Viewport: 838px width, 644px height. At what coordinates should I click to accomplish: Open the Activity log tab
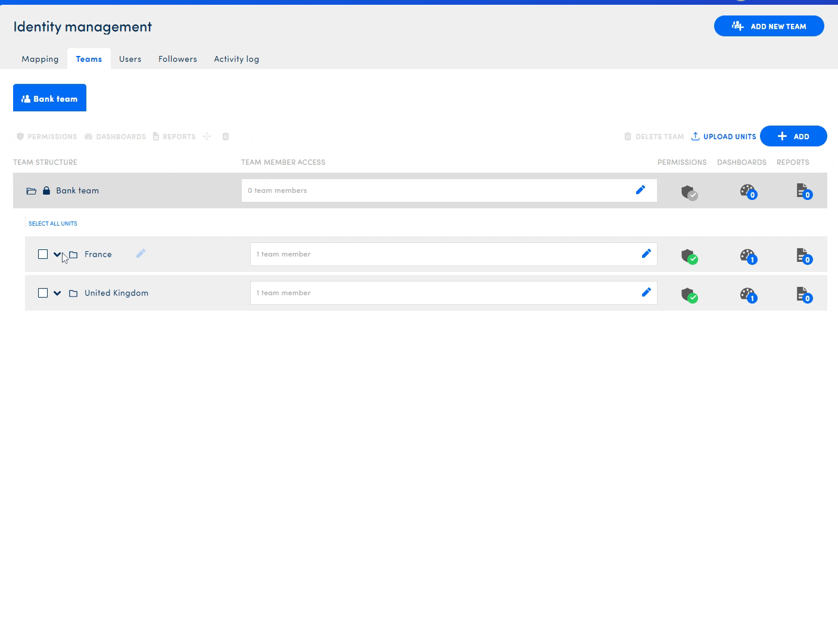[236, 59]
